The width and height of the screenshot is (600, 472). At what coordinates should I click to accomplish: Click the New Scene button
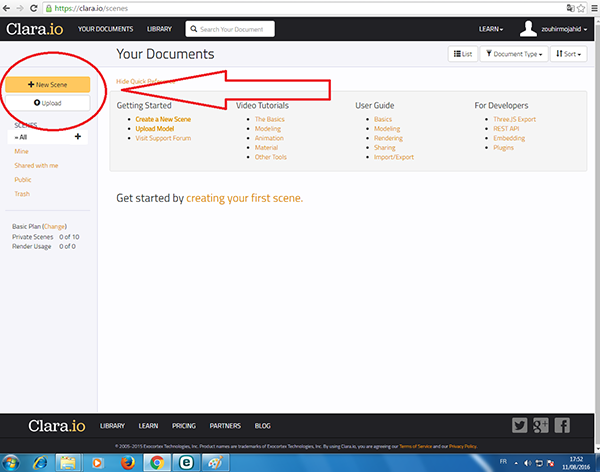(x=47, y=85)
